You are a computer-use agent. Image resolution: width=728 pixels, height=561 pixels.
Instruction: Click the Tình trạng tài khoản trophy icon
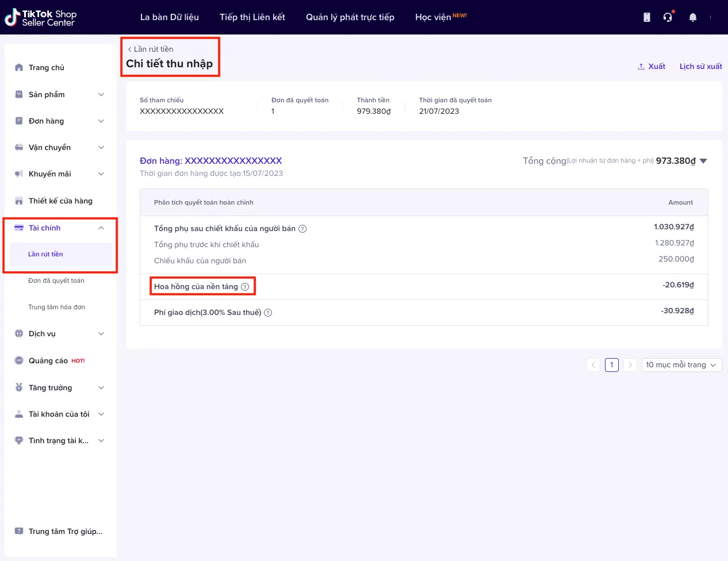[x=19, y=440]
